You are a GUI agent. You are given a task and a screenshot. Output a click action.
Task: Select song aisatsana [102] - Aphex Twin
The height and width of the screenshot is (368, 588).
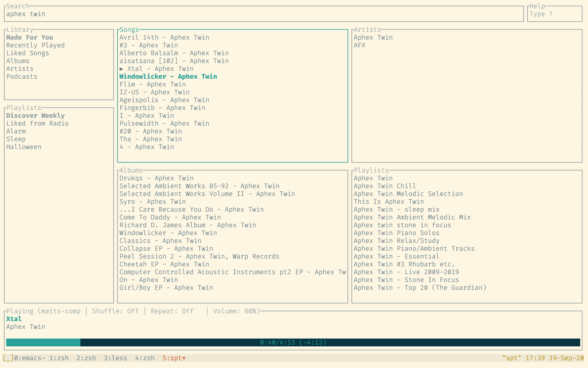point(174,61)
